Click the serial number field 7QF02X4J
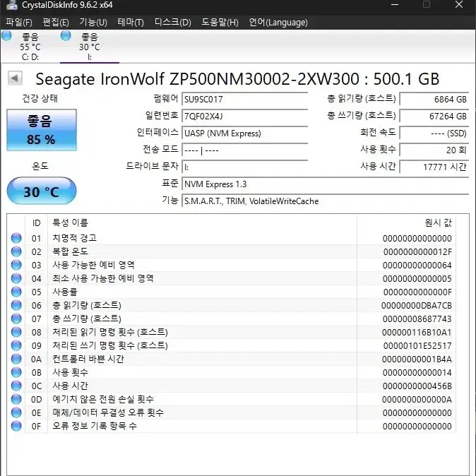 click(x=244, y=117)
